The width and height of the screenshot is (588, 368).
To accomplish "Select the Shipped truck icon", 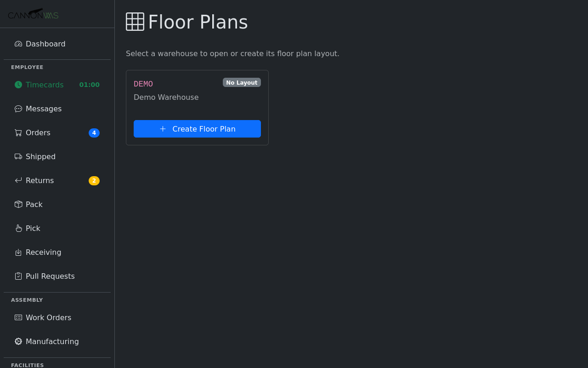I will [x=18, y=156].
